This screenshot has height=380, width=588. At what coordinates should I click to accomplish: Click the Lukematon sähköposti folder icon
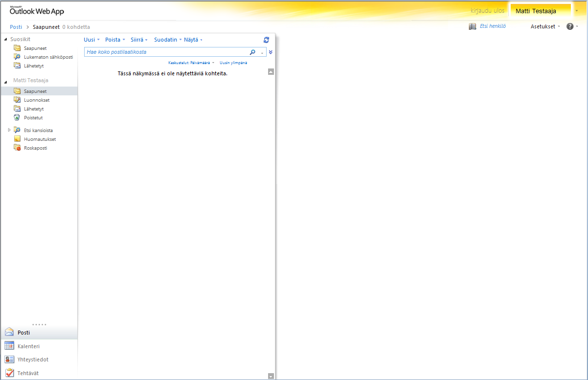(x=17, y=57)
